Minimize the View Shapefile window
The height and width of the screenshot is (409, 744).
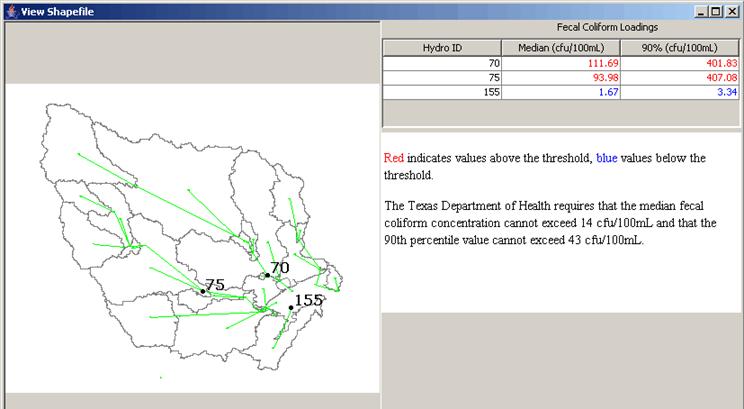(702, 10)
